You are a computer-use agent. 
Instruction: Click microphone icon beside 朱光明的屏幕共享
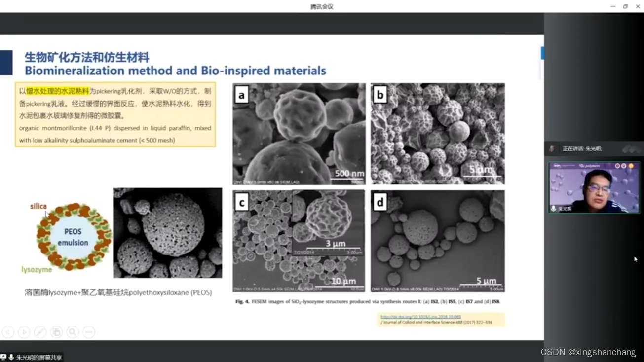(x=11, y=357)
